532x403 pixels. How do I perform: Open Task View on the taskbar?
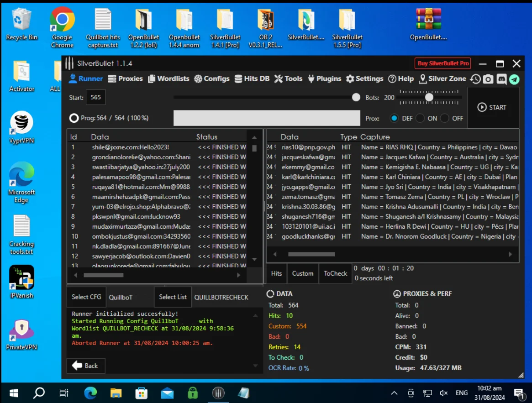click(x=64, y=393)
